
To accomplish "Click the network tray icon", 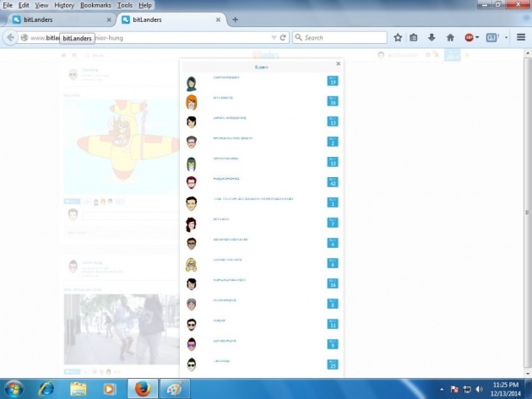I will pos(467,389).
